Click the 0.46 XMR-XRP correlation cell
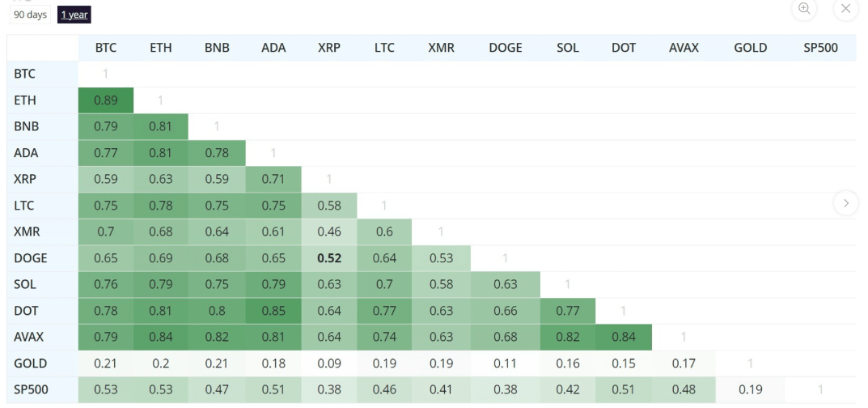The width and height of the screenshot is (868, 408). coord(329,232)
